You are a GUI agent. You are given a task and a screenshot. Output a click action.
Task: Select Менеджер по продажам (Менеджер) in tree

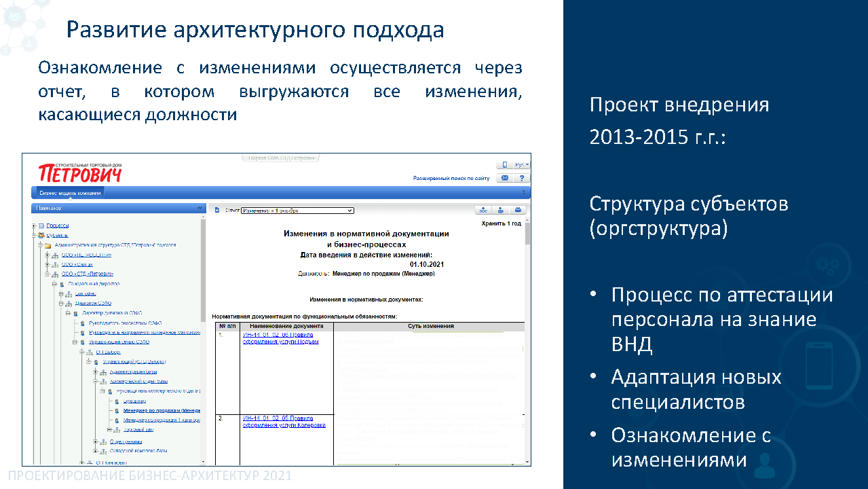pos(162,411)
